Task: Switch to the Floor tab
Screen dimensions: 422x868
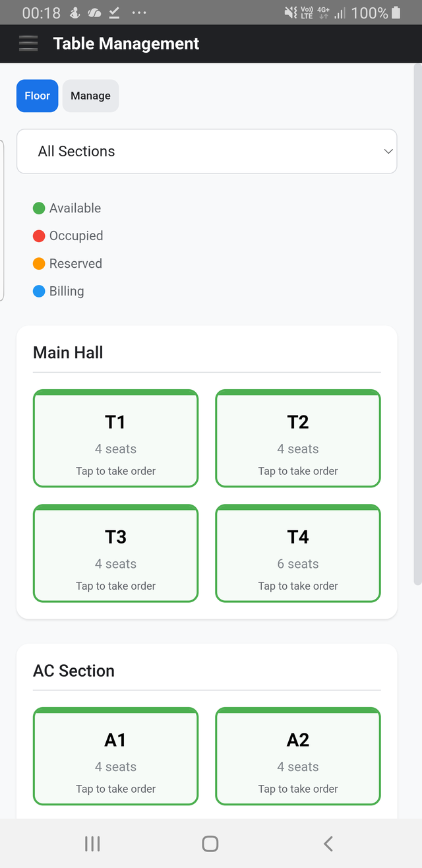Action: 38,96
